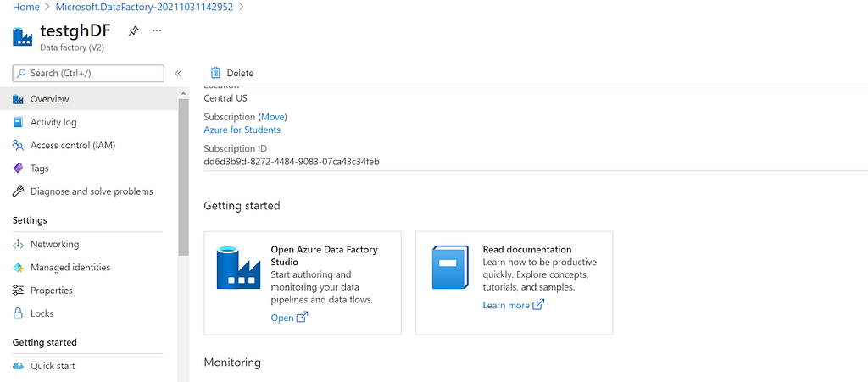Image resolution: width=868 pixels, height=382 pixels.
Task: Click the Settings sidebar section header
Action: (x=30, y=220)
